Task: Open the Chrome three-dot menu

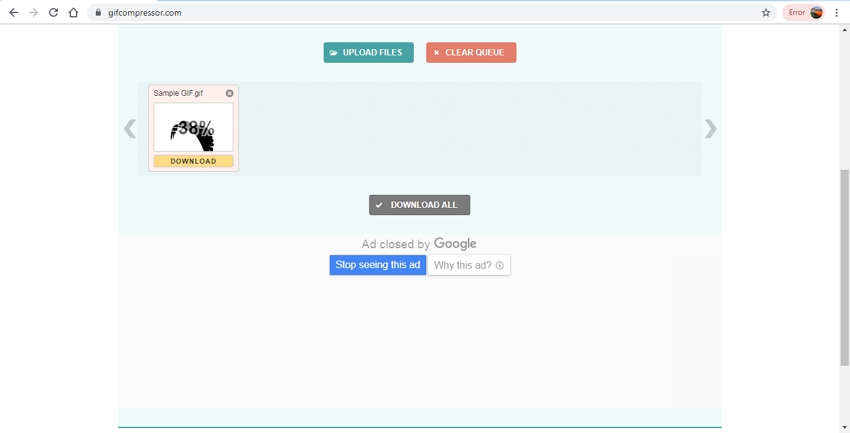Action: click(x=838, y=13)
